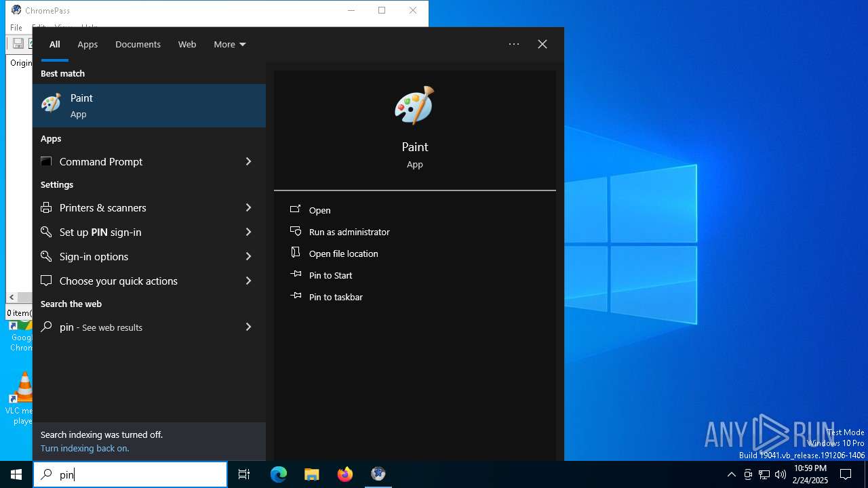Viewport: 868px width, 488px height.
Task: Launch Firefox from the taskbar
Action: [345, 474]
